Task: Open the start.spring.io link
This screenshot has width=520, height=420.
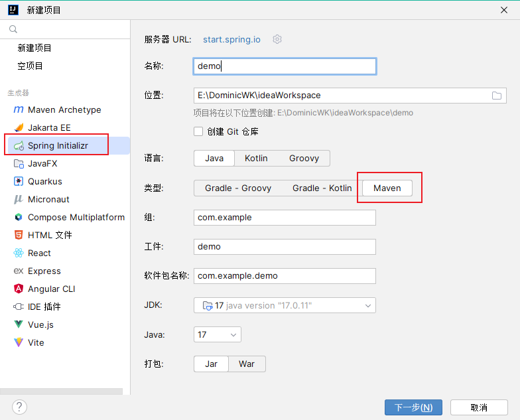Action: [x=231, y=39]
